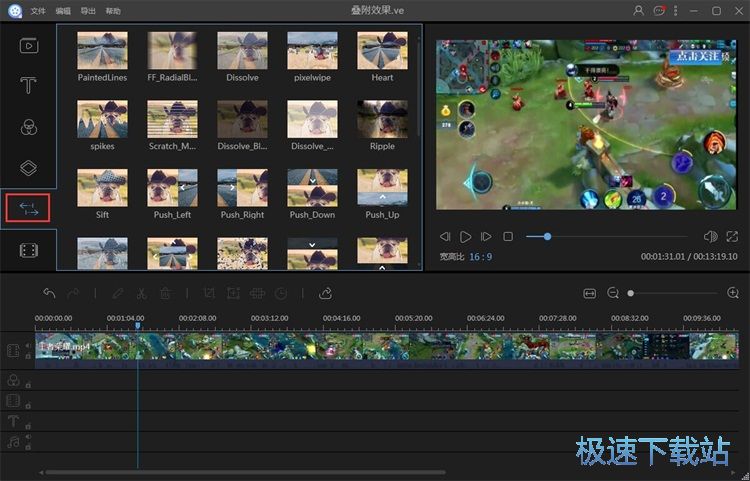This screenshot has height=481, width=750.
Task: Open the Text sidebar tab
Action: pos(28,85)
